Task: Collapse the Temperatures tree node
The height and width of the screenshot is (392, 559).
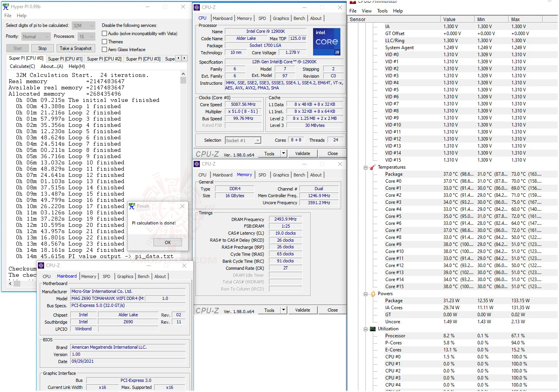Action: coord(366,167)
